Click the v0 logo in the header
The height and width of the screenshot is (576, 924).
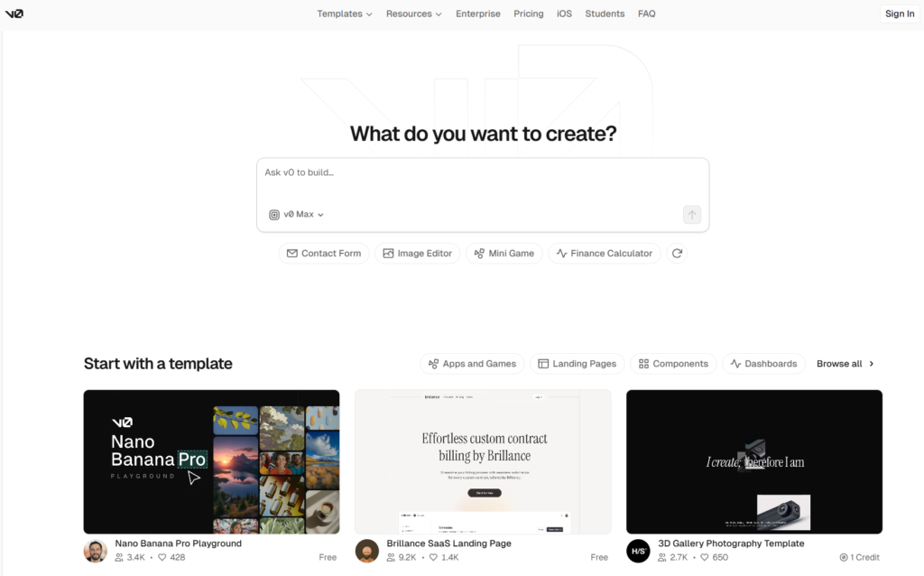coord(14,14)
